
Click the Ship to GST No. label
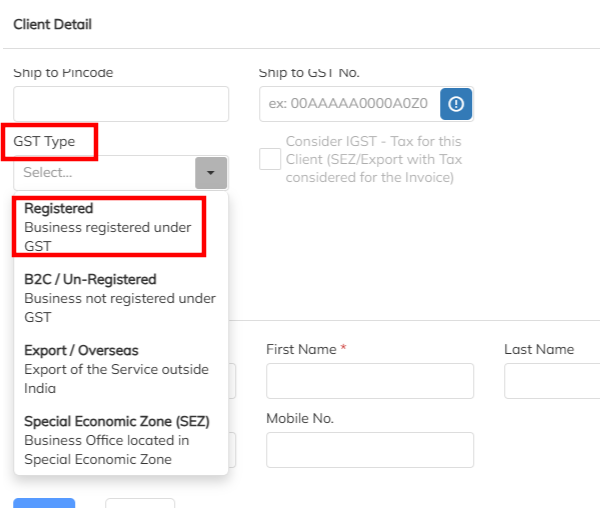point(308,72)
